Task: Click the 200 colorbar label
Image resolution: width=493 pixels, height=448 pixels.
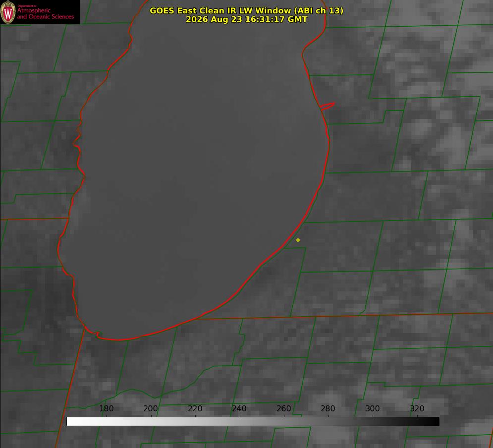Action: coord(150,408)
